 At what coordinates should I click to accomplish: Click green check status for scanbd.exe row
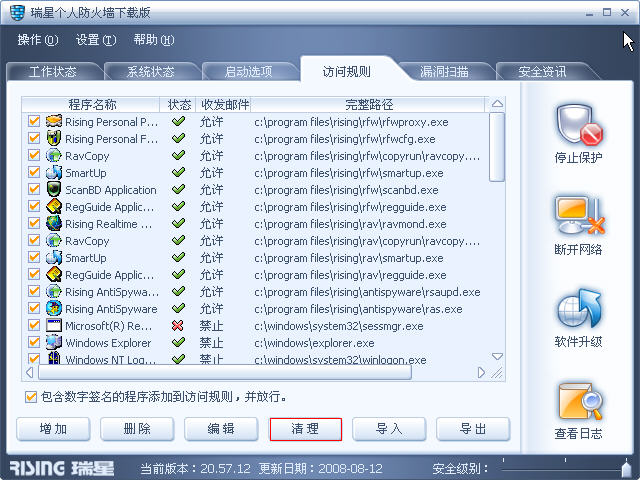(178, 189)
